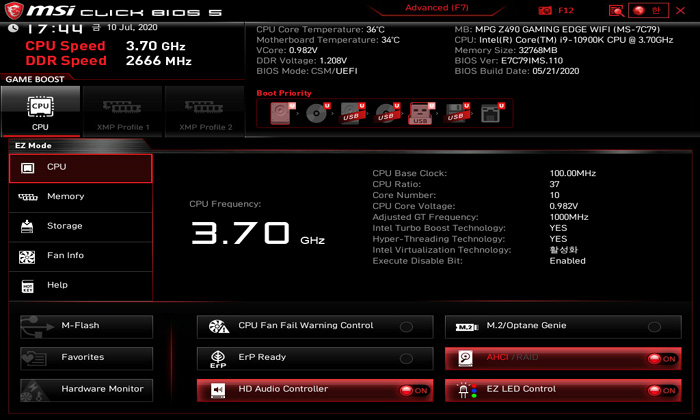Select the USB hard disk boot device
700x420 pixels.
click(x=352, y=113)
